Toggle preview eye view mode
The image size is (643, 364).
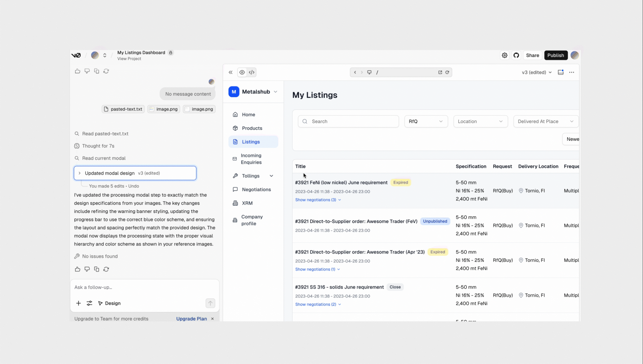[x=242, y=72]
